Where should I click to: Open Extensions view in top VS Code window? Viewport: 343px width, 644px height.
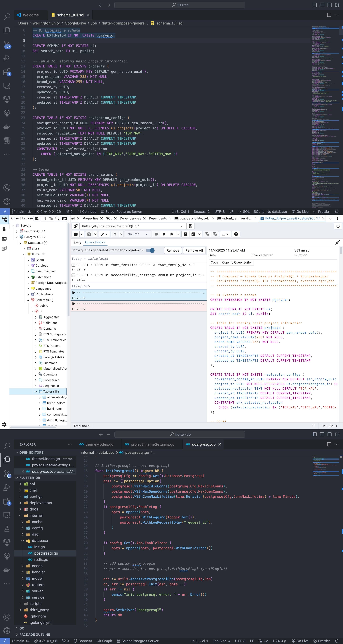[7, 72]
